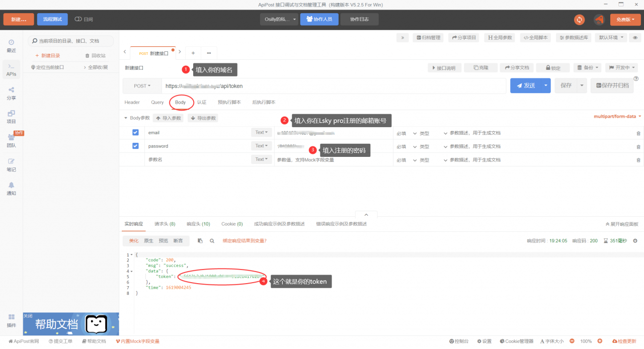The height and width of the screenshot is (349, 644).
Task: Uncheck the password parameter checkbox
Action: (135, 146)
